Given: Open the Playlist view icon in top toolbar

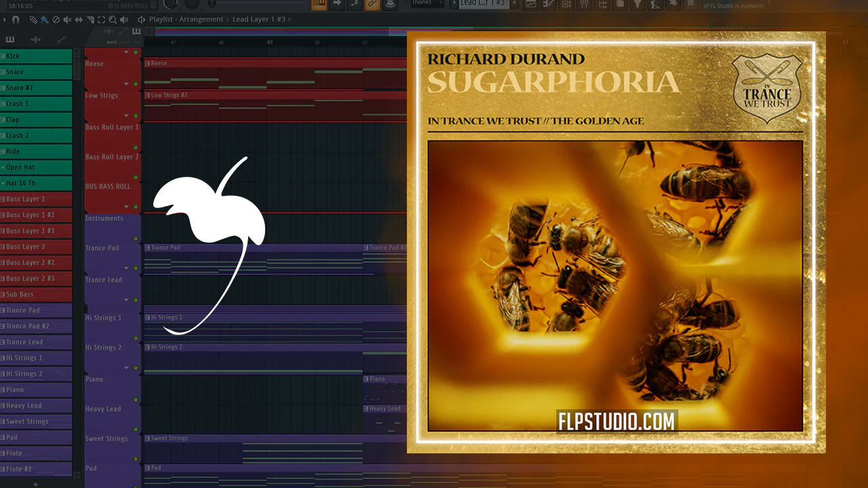Looking at the screenshot, I should [x=531, y=4].
